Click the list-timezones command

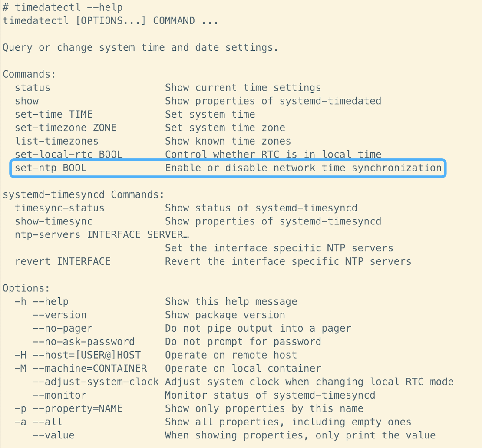point(56,141)
